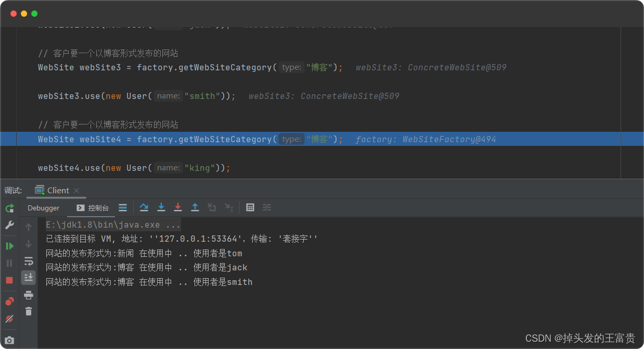Click inline hint ConcreteWebSite@509 after webSite3 declaration
The image size is (644, 349).
(431, 67)
